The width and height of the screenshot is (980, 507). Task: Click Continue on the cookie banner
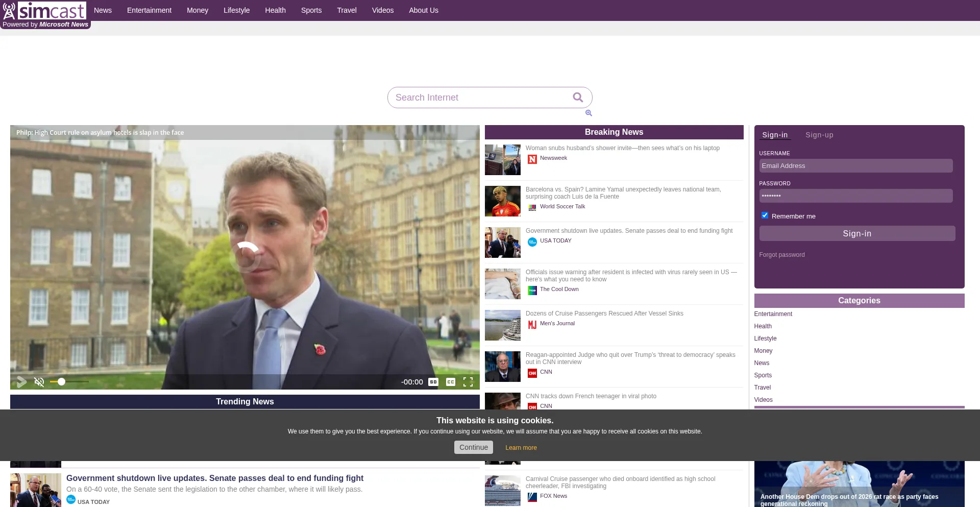pos(473,447)
